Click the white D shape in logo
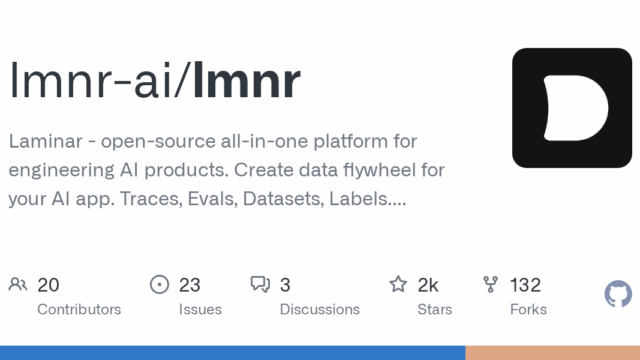The width and height of the screenshot is (640, 360). click(x=576, y=108)
